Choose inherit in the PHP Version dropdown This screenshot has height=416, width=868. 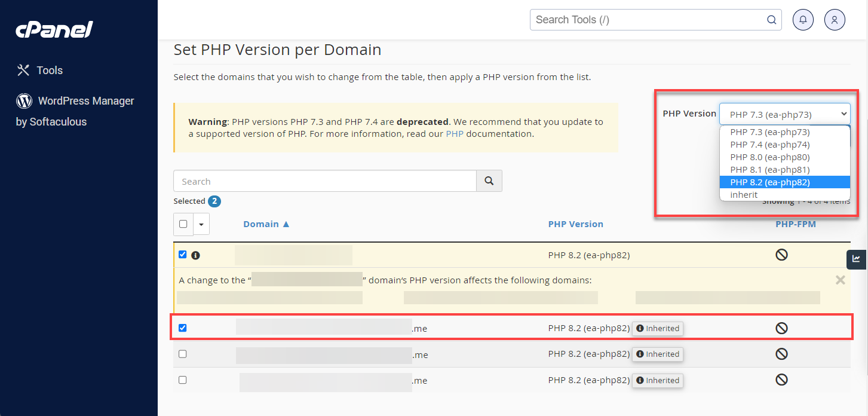(743, 194)
